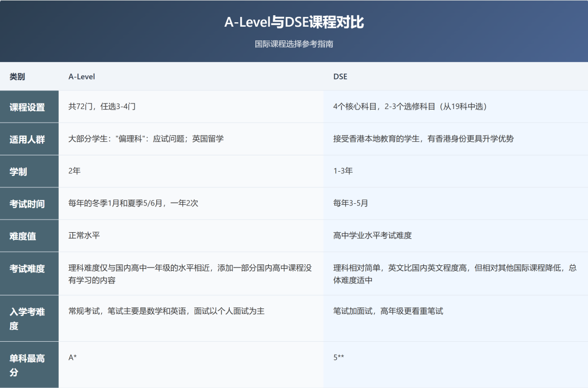Click cell 笔试加面试，高年级更看重笔试

(x=456, y=318)
